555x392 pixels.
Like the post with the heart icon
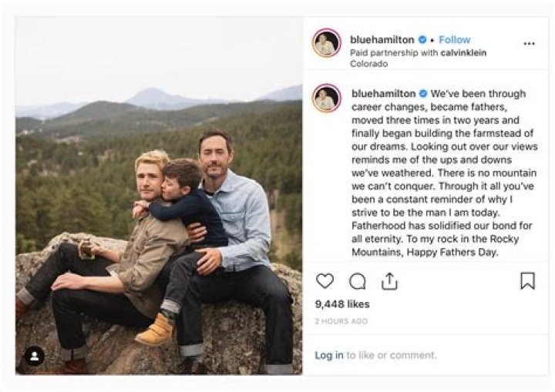coord(325,281)
